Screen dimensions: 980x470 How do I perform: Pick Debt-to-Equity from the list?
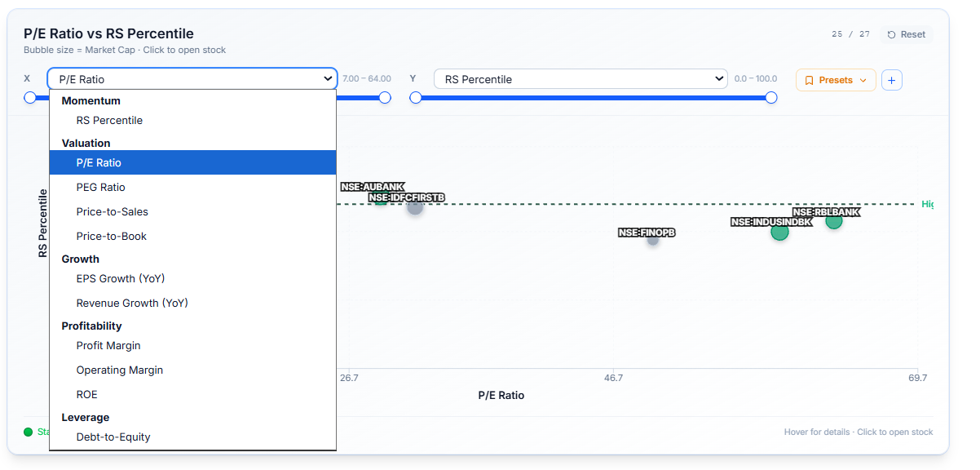(x=192, y=437)
